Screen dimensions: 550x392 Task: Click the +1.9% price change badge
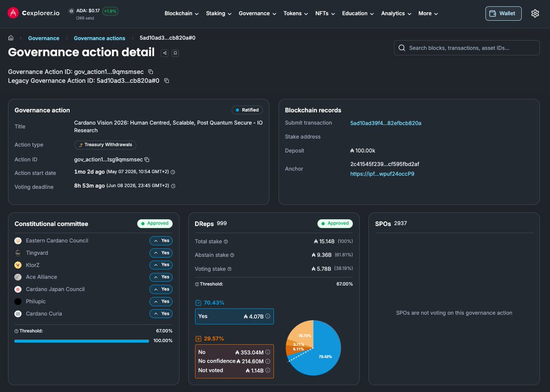coord(110,11)
